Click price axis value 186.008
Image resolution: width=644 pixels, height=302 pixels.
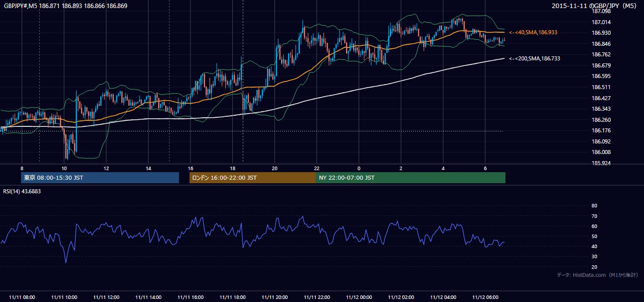coord(601,152)
